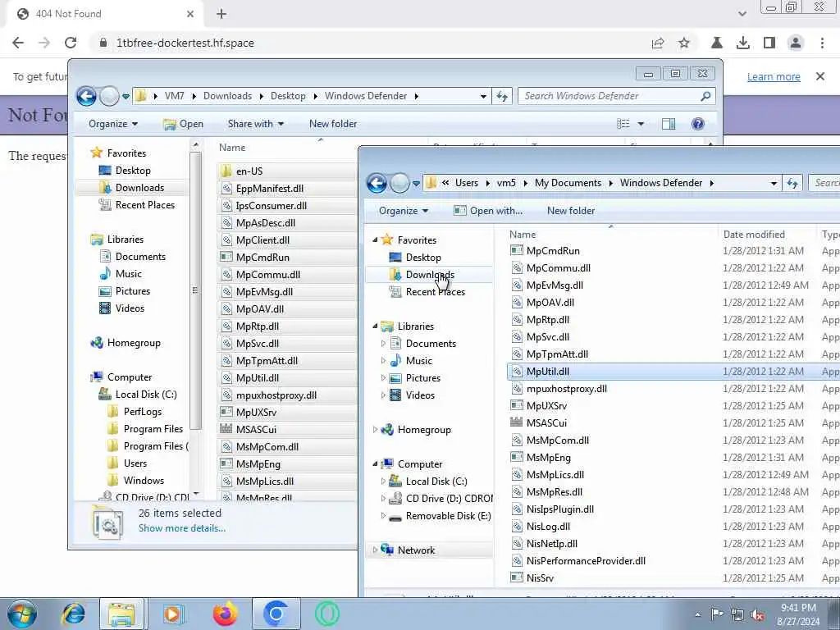
Task: Click Open button in VM7 Explorer toolbar
Action: [x=183, y=124]
